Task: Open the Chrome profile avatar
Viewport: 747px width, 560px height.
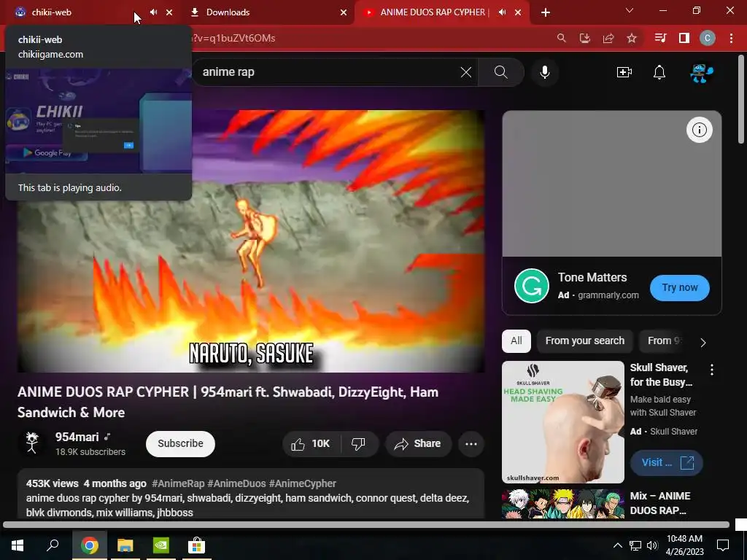Action: tap(708, 38)
